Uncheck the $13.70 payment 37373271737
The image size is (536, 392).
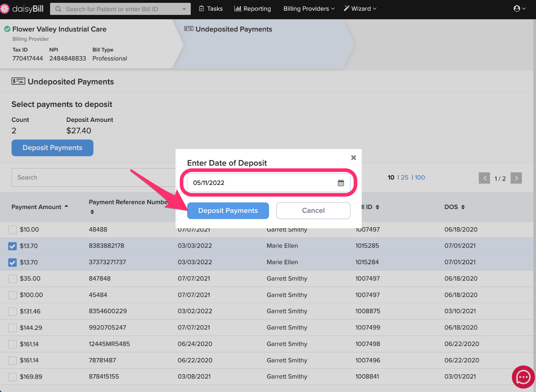click(x=12, y=262)
